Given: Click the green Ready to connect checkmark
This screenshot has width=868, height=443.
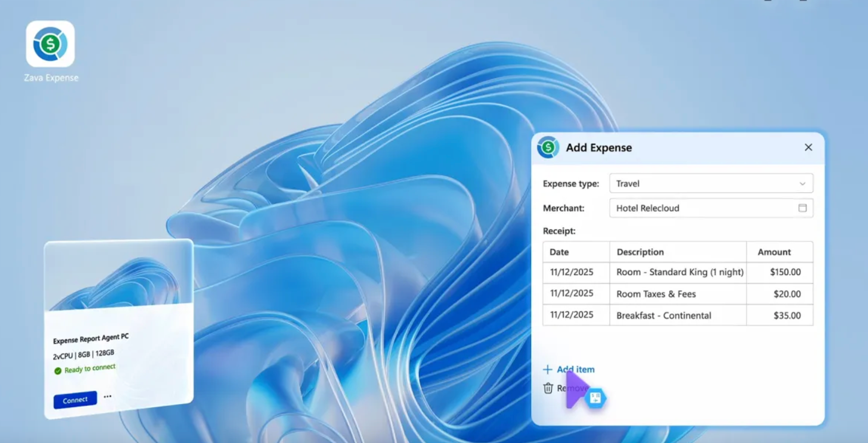Looking at the screenshot, I should coord(58,371).
